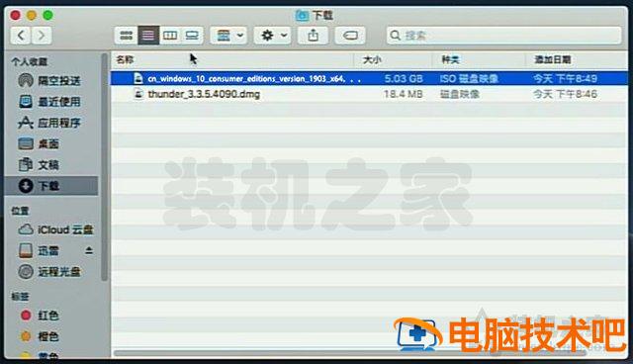Switch to icon view in toolbar
633x364 pixels.
tap(127, 36)
